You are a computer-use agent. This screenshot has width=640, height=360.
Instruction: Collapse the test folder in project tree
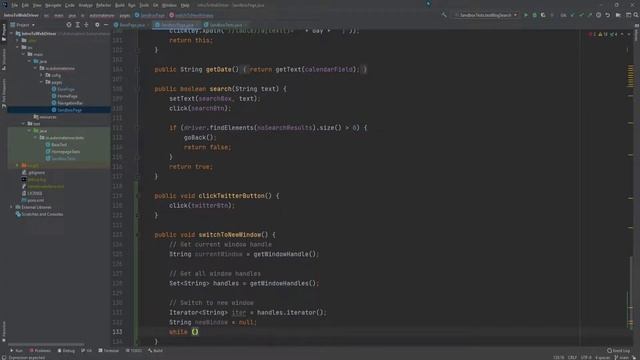click(x=23, y=124)
